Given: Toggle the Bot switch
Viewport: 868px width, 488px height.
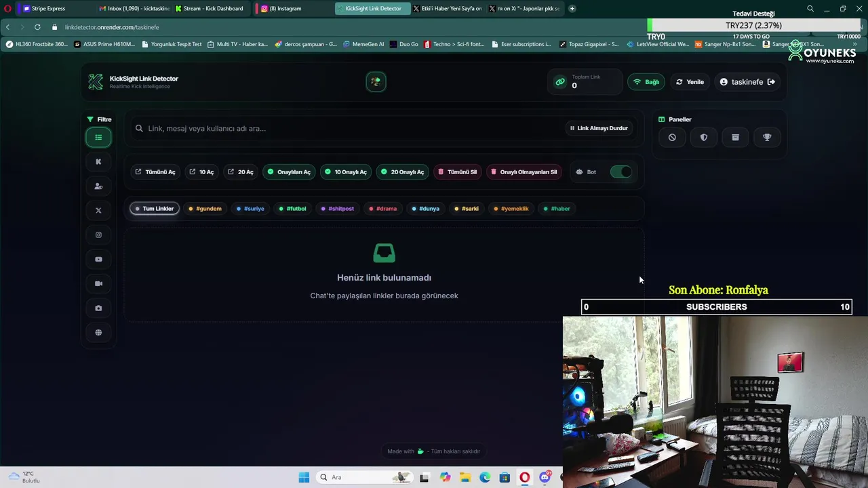Looking at the screenshot, I should tap(621, 172).
